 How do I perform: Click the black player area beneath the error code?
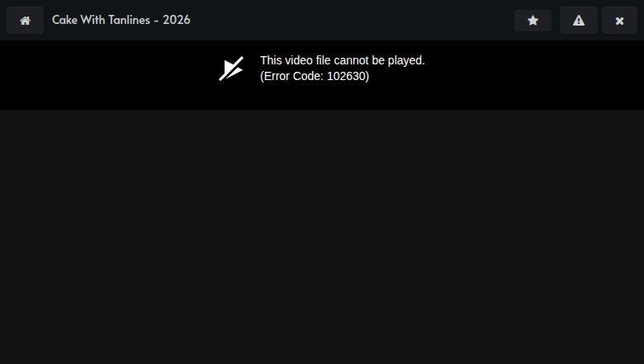[322, 97]
